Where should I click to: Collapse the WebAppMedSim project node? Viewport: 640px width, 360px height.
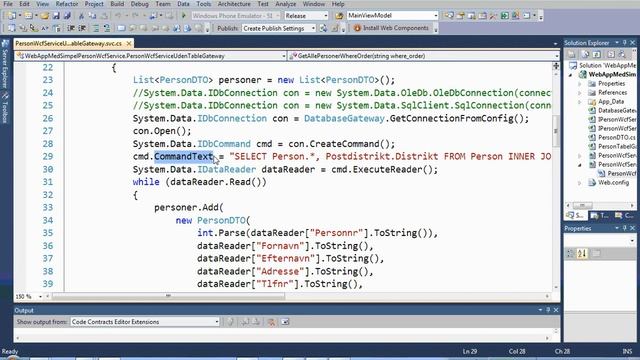[x=571, y=75]
